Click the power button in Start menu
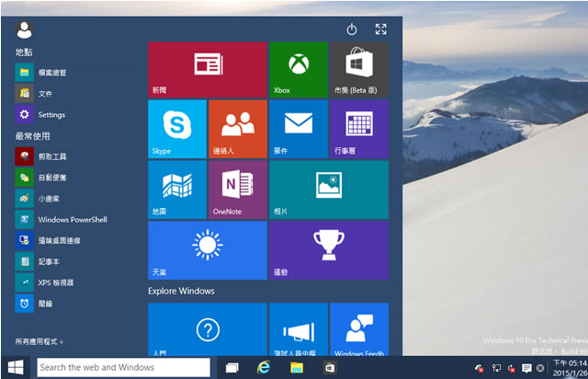The image size is (588, 379). [x=352, y=29]
